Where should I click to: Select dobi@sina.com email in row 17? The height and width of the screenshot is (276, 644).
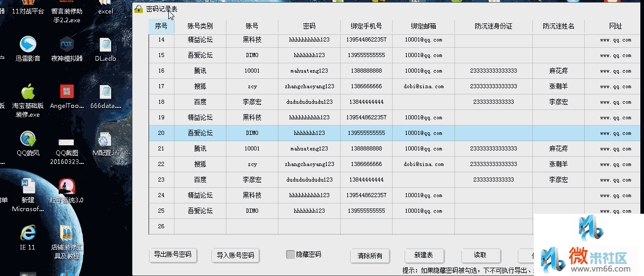point(423,87)
